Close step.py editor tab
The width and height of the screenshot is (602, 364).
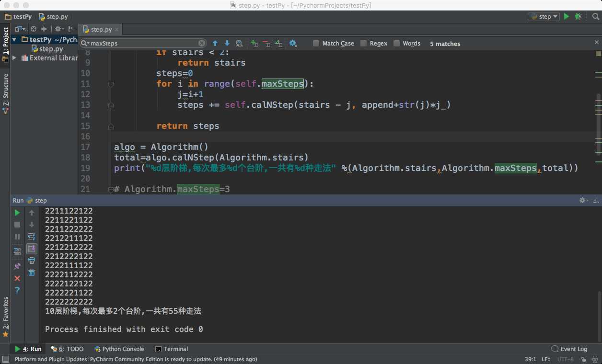tap(117, 30)
